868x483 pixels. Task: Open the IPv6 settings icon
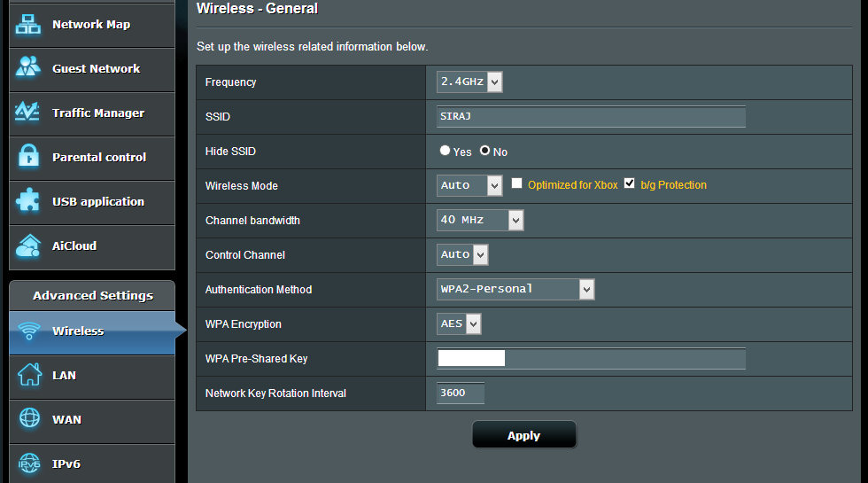pyautogui.click(x=29, y=463)
